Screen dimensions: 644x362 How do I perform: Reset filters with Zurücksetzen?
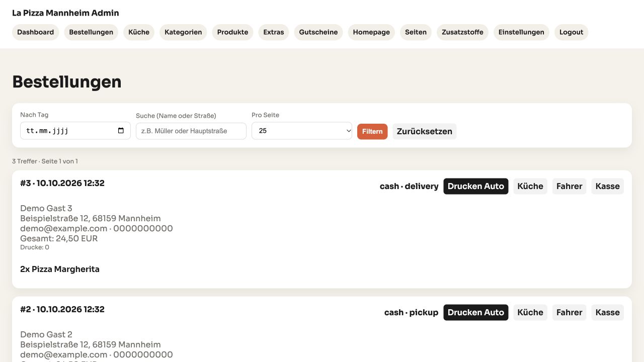pos(425,131)
